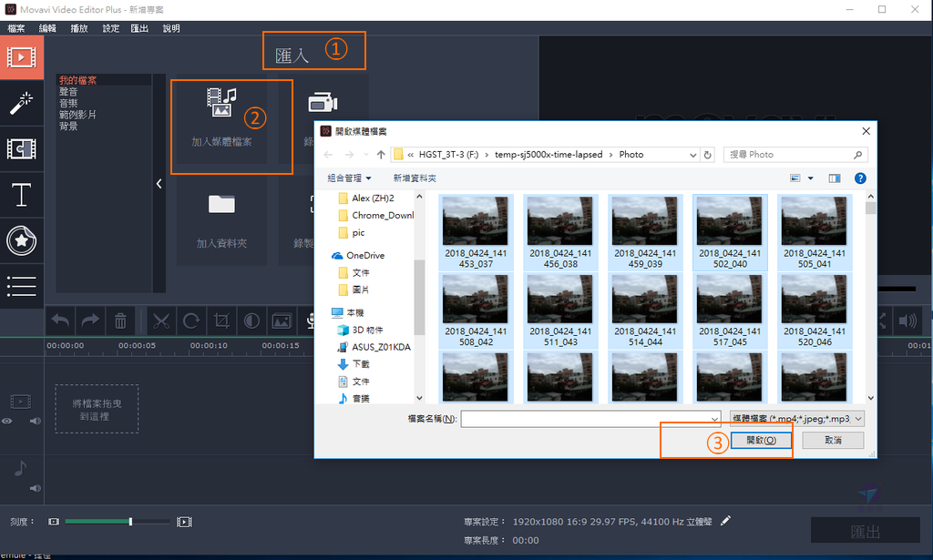The image size is (933, 560).
Task: Click temp-sj5000x-time-lapsed in address path
Action: click(549, 155)
